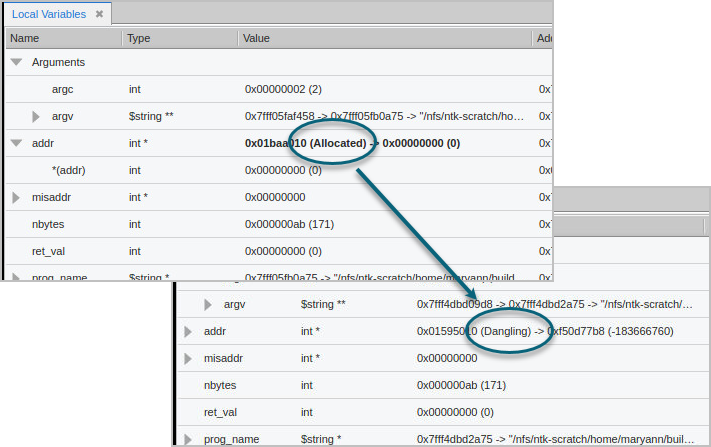This screenshot has height=447, width=711.
Task: Click the Value column header
Action: [x=256, y=38]
